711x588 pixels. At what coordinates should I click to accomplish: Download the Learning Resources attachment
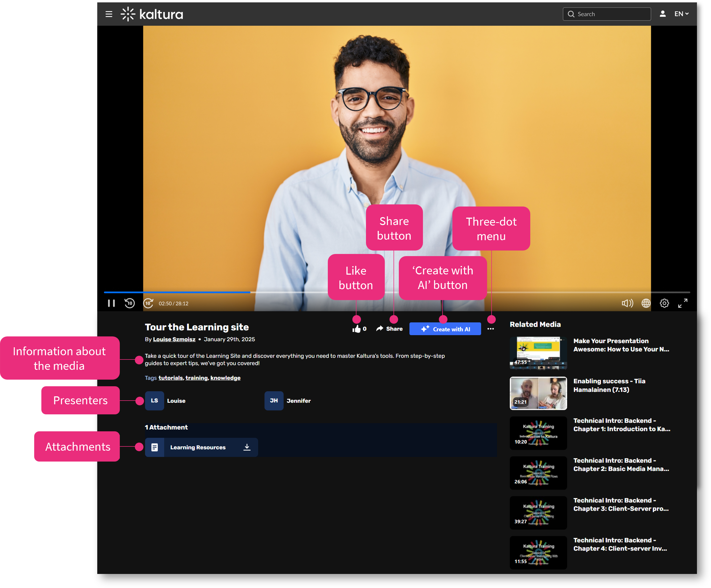(247, 447)
